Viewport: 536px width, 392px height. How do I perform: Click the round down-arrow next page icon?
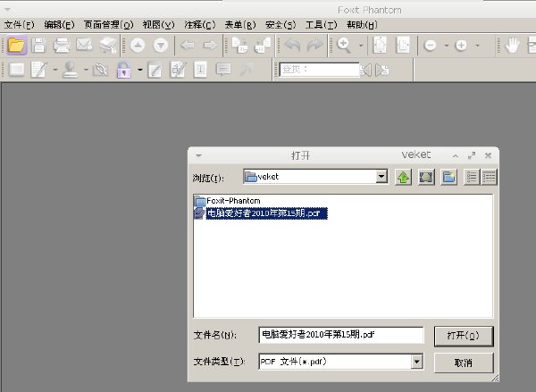pyautogui.click(x=161, y=46)
